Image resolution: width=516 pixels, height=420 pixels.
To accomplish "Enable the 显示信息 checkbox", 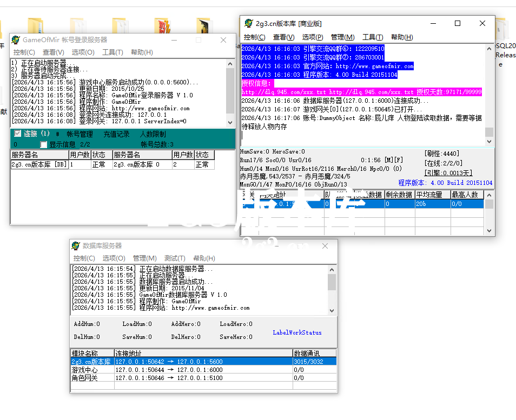I will (x=44, y=145).
